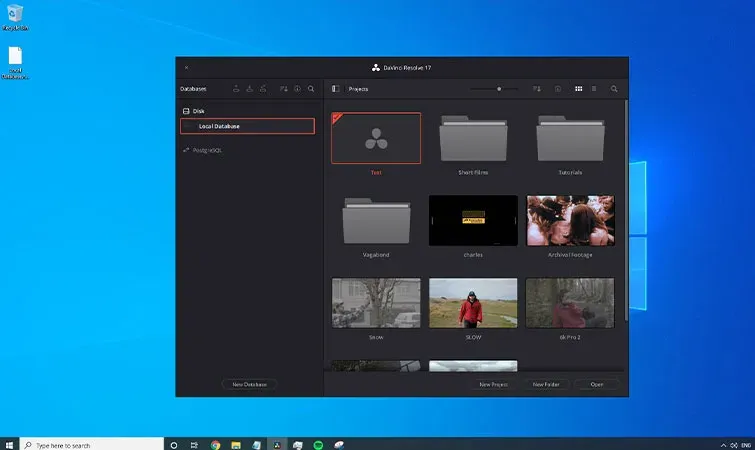Open database sort options
The height and width of the screenshot is (450, 755).
pyautogui.click(x=284, y=89)
